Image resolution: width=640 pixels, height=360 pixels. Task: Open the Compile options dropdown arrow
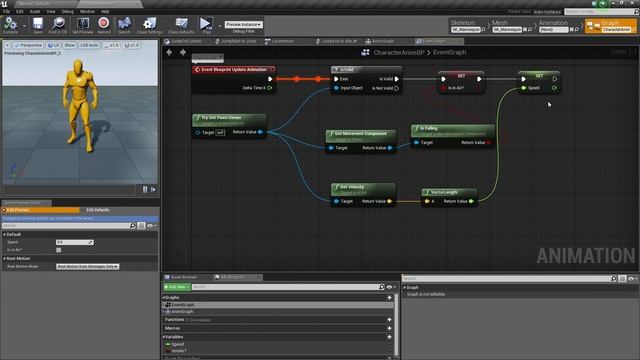(24, 25)
